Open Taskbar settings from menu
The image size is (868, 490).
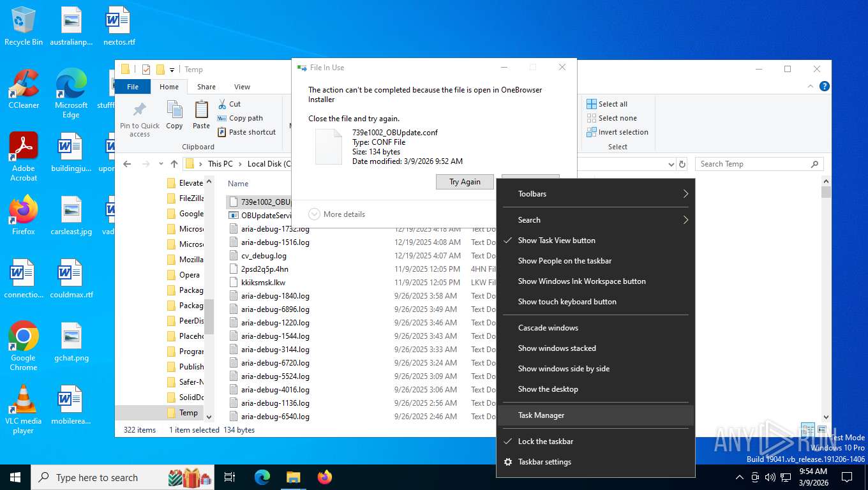(595, 462)
